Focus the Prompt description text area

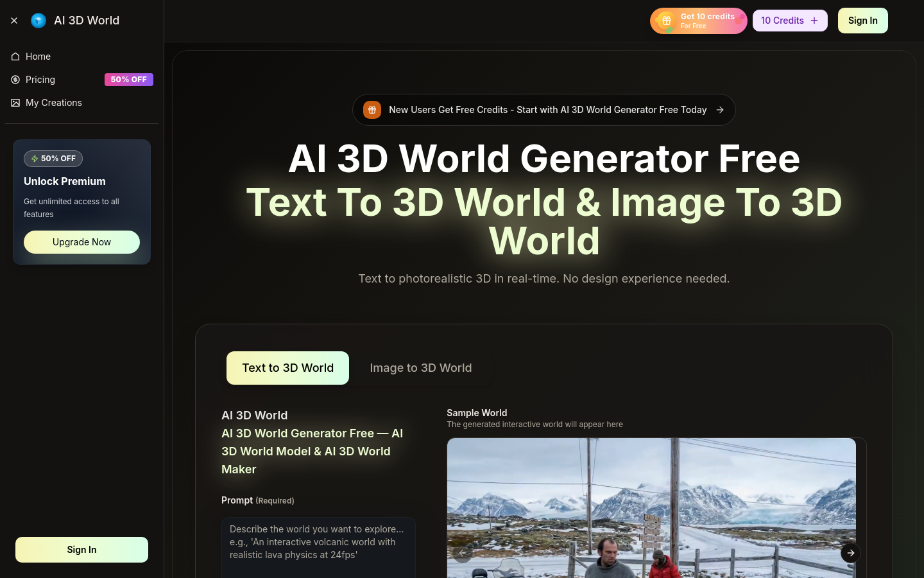pyautogui.click(x=318, y=548)
